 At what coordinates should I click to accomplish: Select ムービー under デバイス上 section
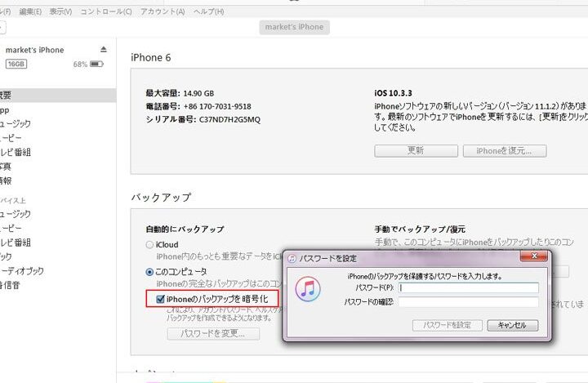pos(11,229)
